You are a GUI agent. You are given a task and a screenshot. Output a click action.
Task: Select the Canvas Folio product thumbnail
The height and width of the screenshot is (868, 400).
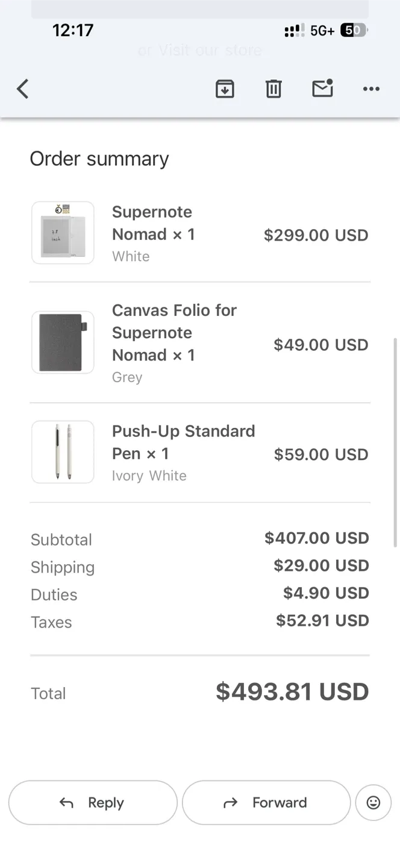tap(62, 342)
